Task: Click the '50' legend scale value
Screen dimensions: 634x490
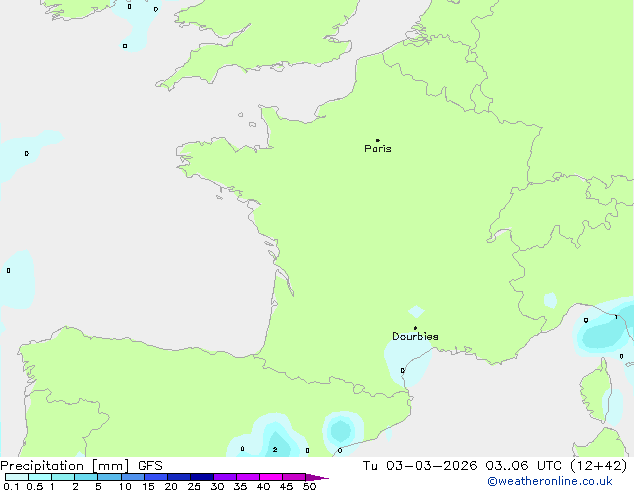Action: pos(310,486)
